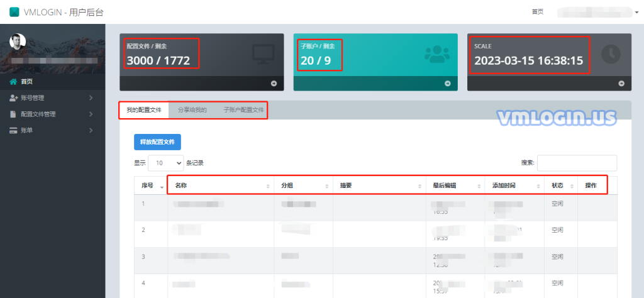Switch to 我的配置文件 tab
The height and width of the screenshot is (298, 644).
[144, 110]
